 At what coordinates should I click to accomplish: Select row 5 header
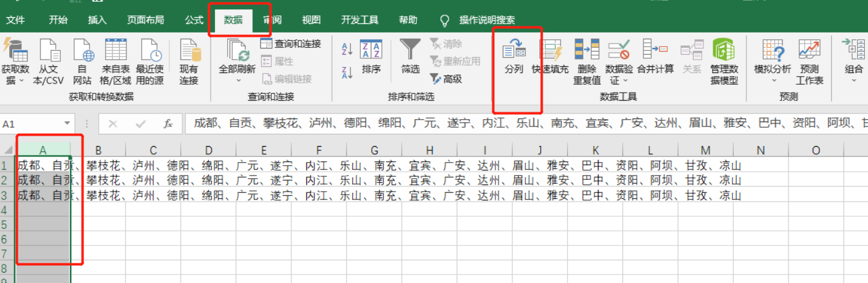point(7,224)
